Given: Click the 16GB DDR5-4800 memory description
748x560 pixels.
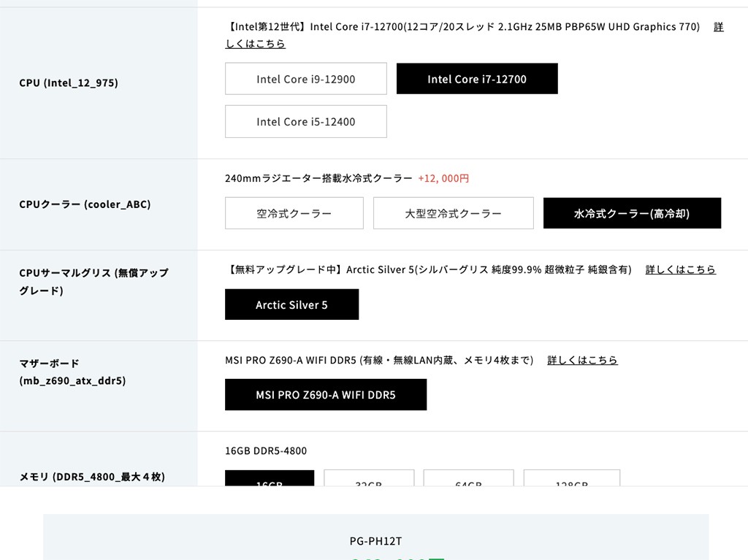Looking at the screenshot, I should click(x=266, y=450).
